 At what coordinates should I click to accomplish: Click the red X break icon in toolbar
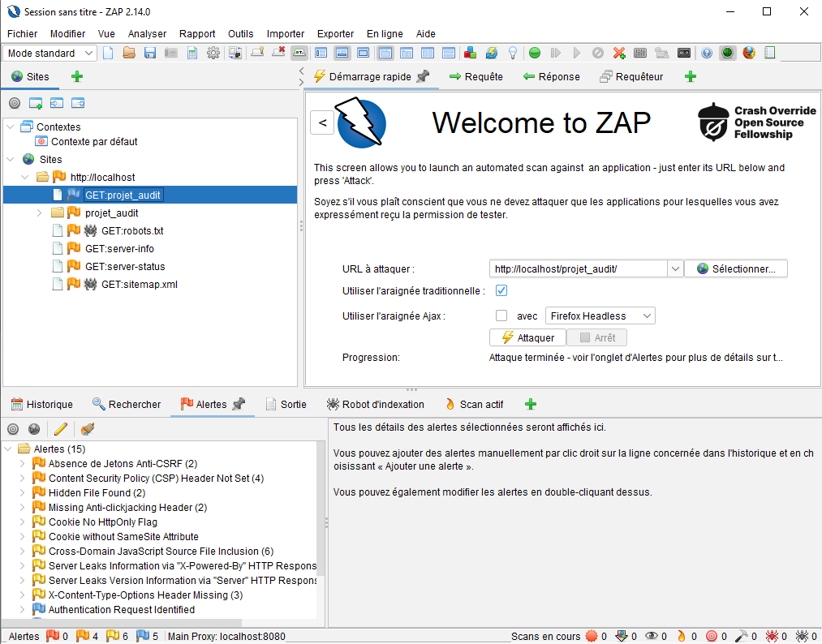coord(619,54)
